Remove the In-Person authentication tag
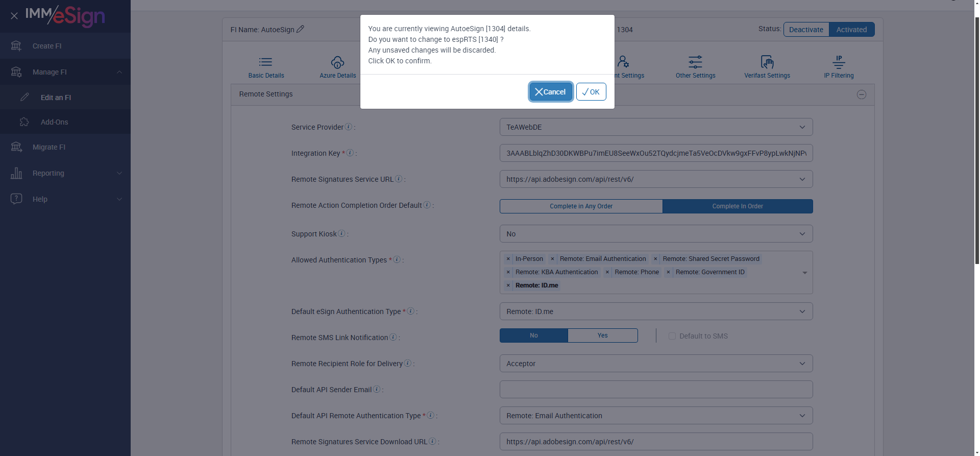The image size is (980, 456). tap(508, 259)
